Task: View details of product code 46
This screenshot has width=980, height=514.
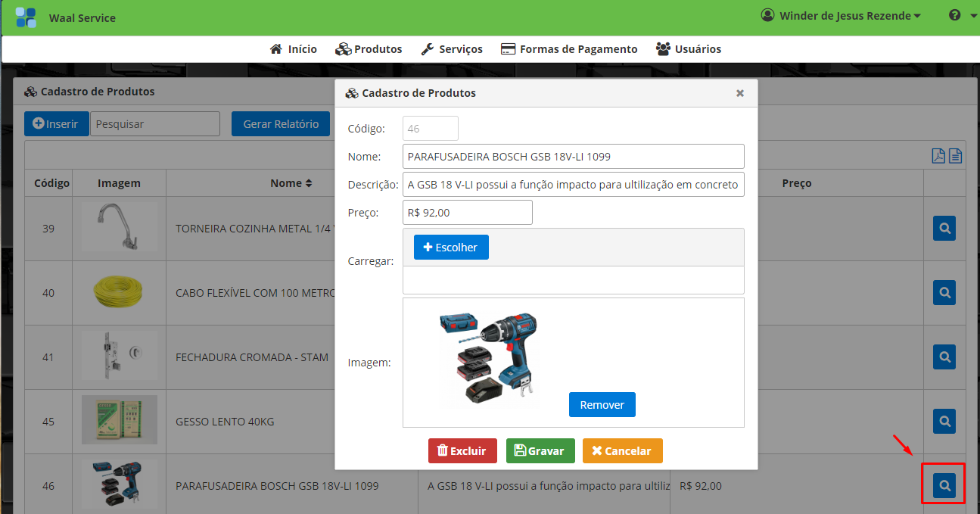Action: (944, 485)
